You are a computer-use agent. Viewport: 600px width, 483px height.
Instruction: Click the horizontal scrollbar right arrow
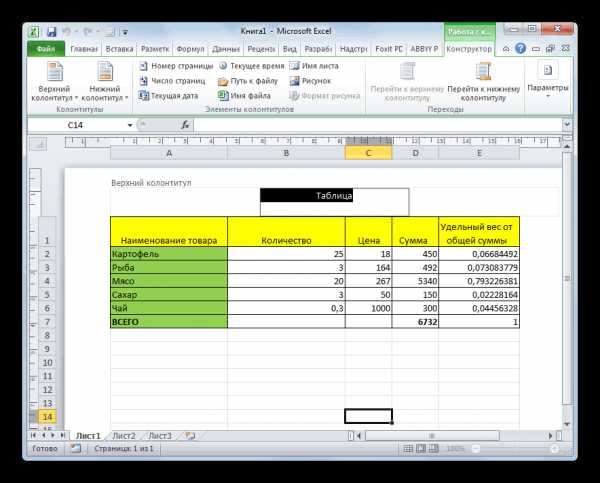[x=550, y=436]
